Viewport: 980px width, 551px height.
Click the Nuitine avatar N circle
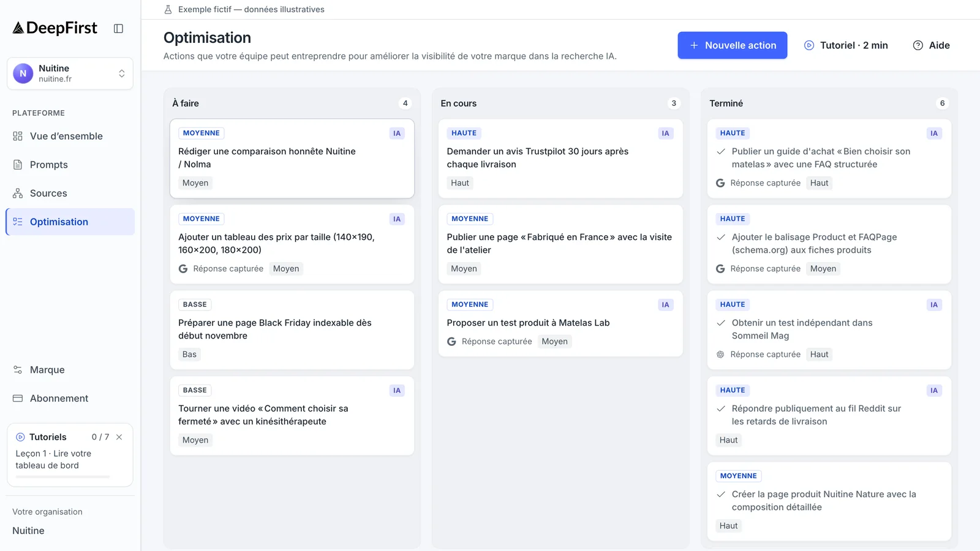point(23,73)
